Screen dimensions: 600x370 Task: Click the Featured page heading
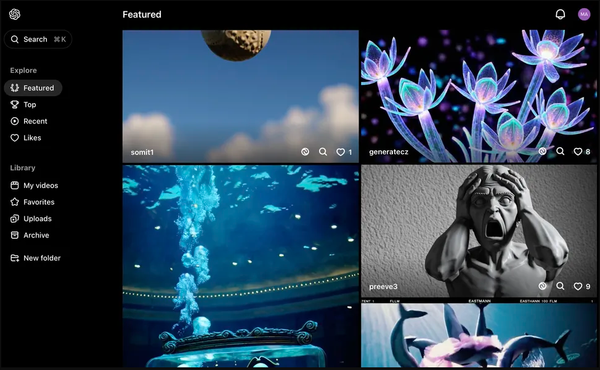(142, 15)
